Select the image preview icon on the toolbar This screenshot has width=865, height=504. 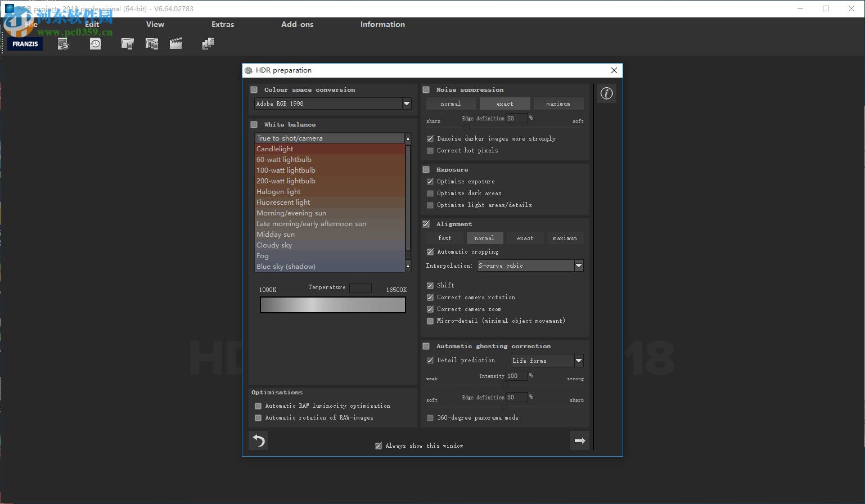(x=63, y=43)
